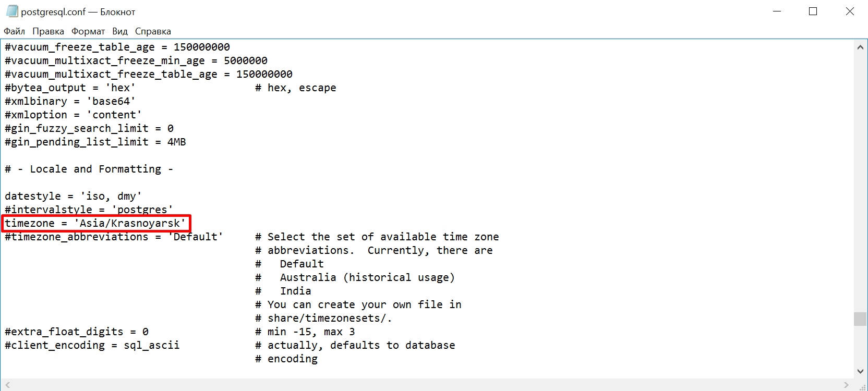Close the Notepad window
The height and width of the screenshot is (391, 868).
point(850,11)
